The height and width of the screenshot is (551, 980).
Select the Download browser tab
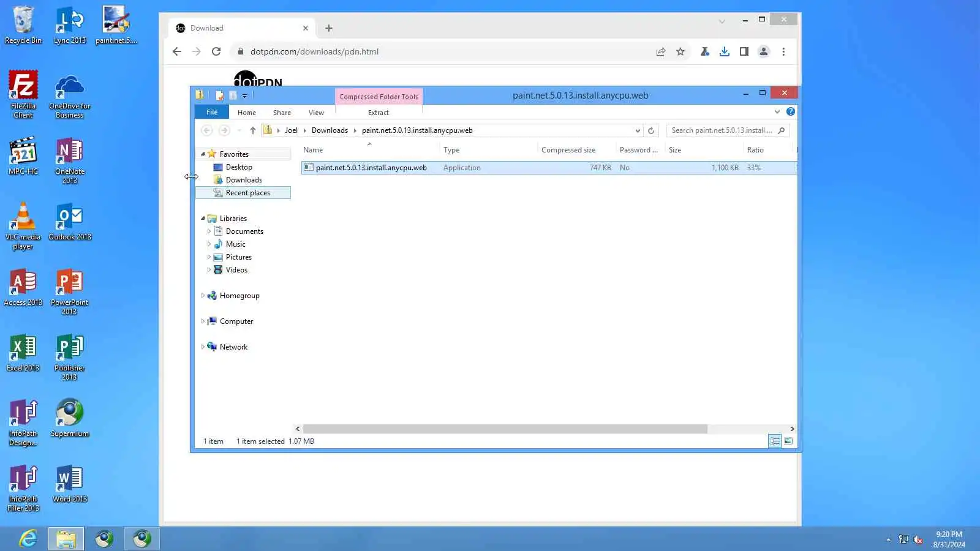coord(242,28)
